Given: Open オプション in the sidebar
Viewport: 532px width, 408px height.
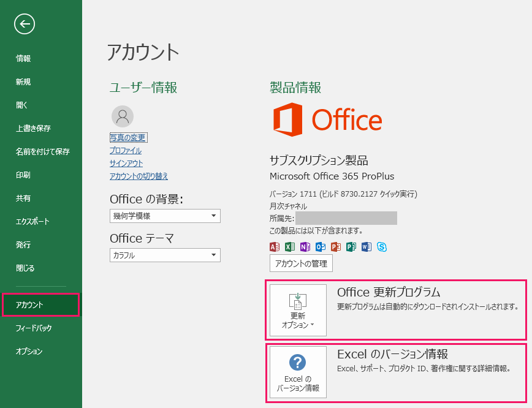Looking at the screenshot, I should pyautogui.click(x=29, y=352).
